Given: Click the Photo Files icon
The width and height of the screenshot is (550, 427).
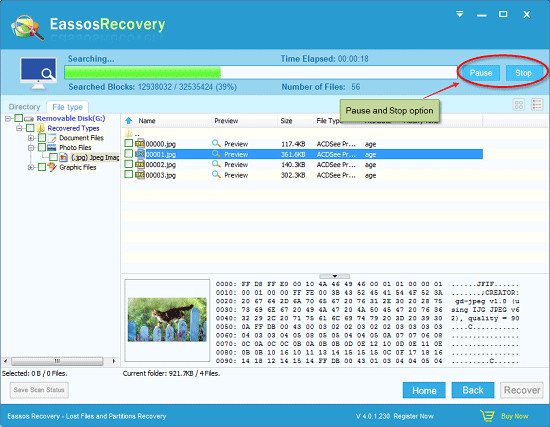Looking at the screenshot, I should pyautogui.click(x=52, y=147).
